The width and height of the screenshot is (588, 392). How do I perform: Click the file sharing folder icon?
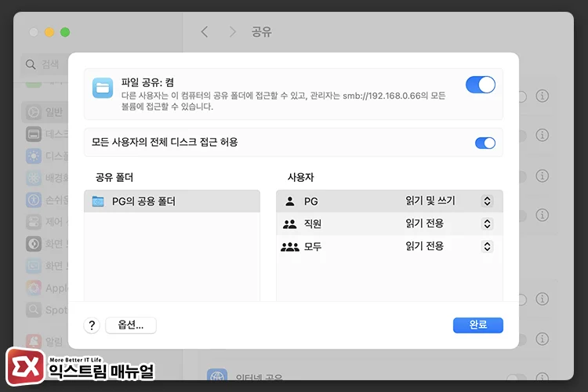[x=103, y=88]
